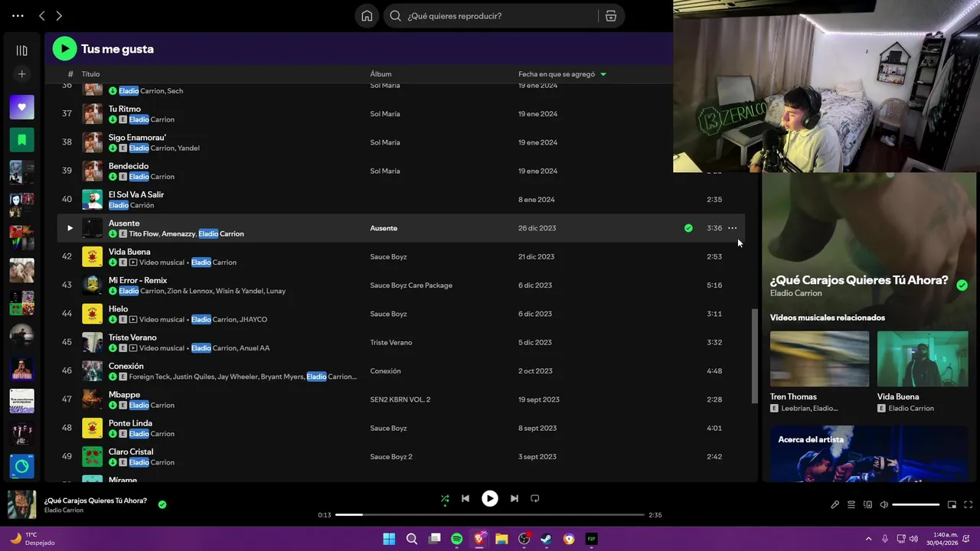Open Spotify from the Windows taskbar

457,539
